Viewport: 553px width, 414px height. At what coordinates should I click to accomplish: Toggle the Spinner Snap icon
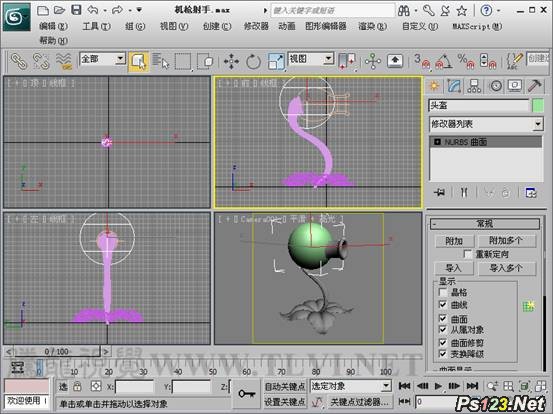488,61
